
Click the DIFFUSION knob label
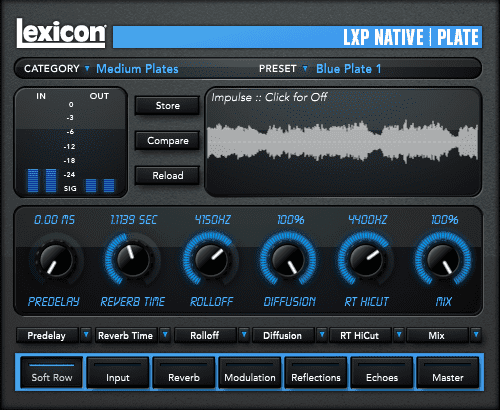pyautogui.click(x=289, y=302)
